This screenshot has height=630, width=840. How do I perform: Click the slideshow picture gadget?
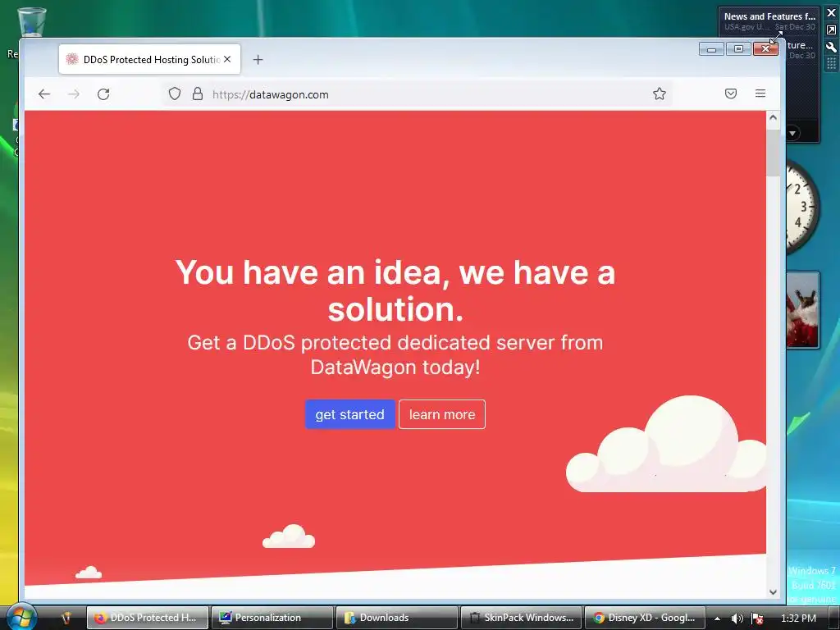point(802,310)
